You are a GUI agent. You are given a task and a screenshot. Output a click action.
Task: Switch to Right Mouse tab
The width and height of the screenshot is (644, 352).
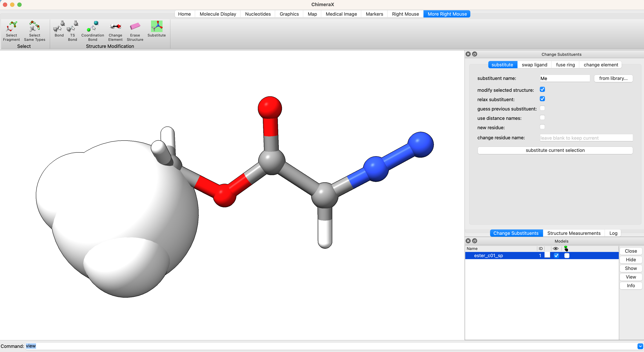(x=405, y=14)
